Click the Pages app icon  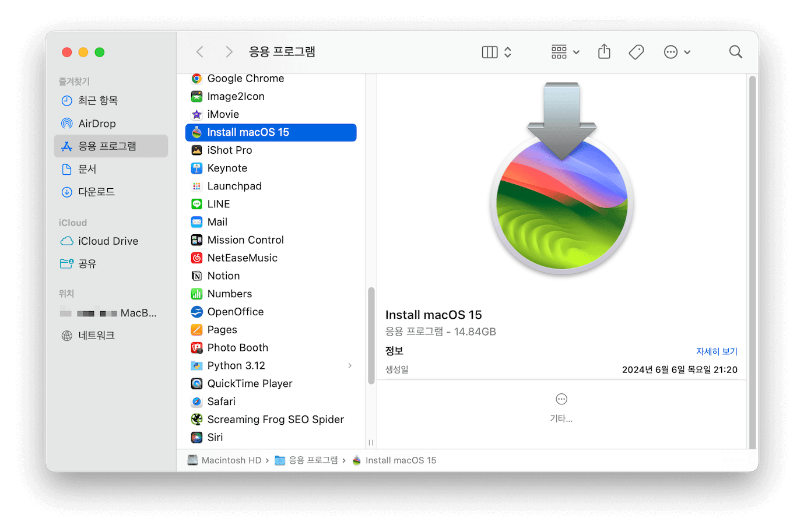[x=197, y=330]
